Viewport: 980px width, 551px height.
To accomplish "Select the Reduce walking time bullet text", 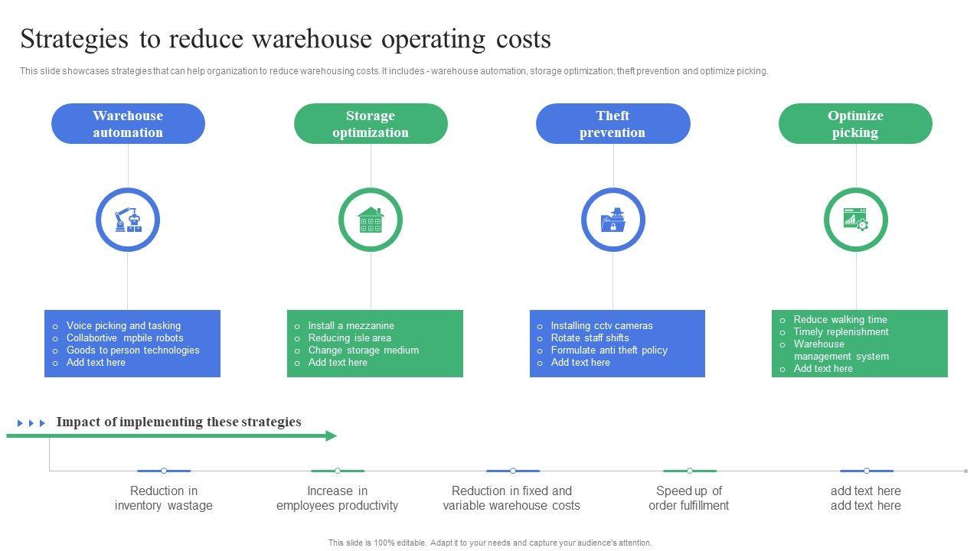I will click(840, 319).
